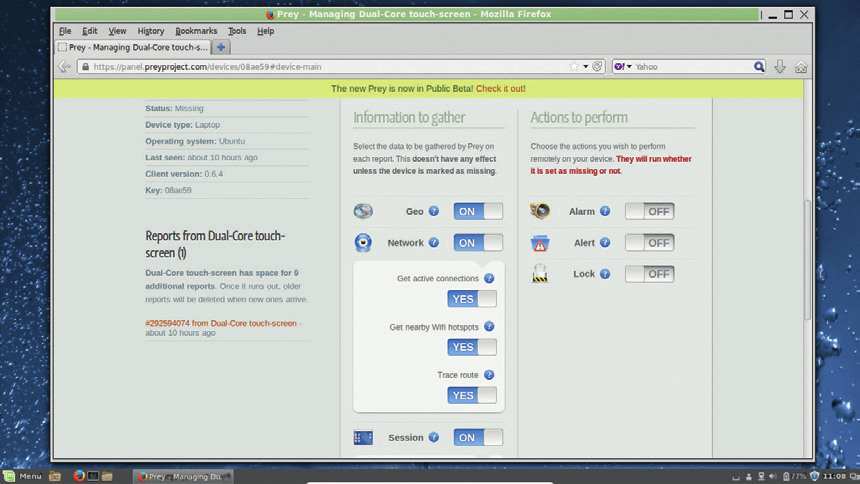Click the Session screen icon
Screen dimensions: 860x484
[x=363, y=437]
